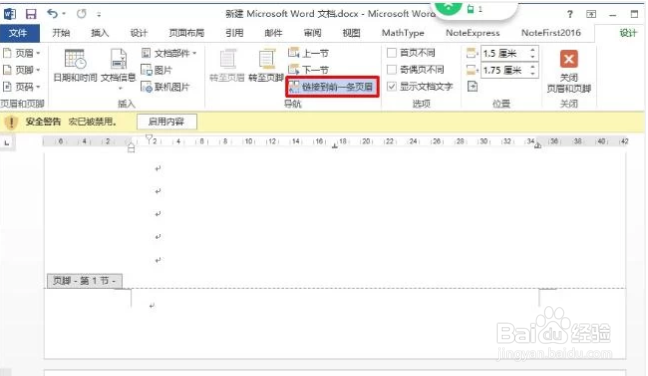
Task: Open the 文件 tab
Action: pos(19,33)
